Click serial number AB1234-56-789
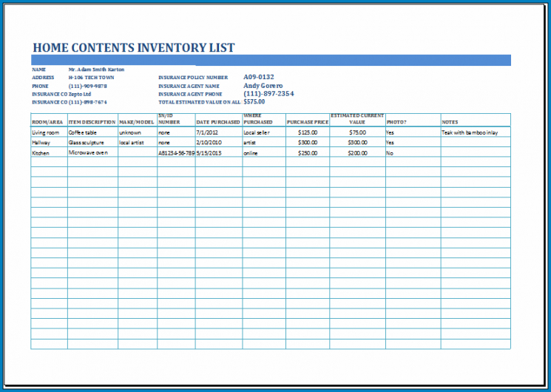The image size is (551, 392). point(177,153)
